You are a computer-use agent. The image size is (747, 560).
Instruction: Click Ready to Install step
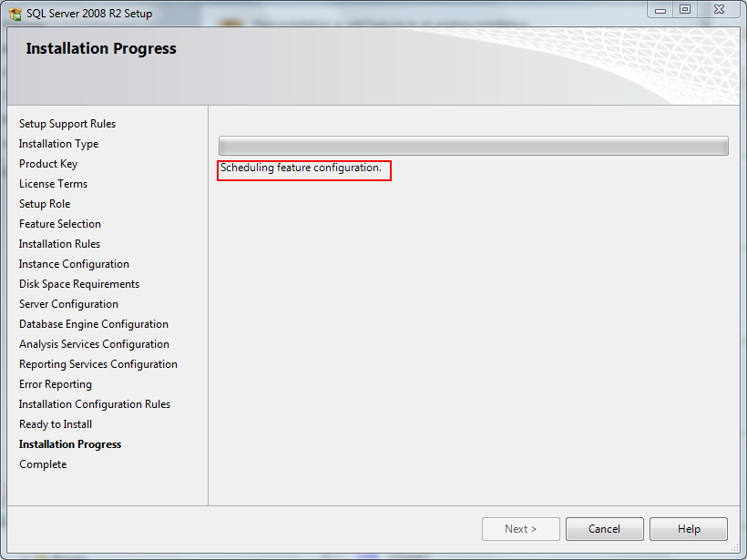click(x=56, y=423)
